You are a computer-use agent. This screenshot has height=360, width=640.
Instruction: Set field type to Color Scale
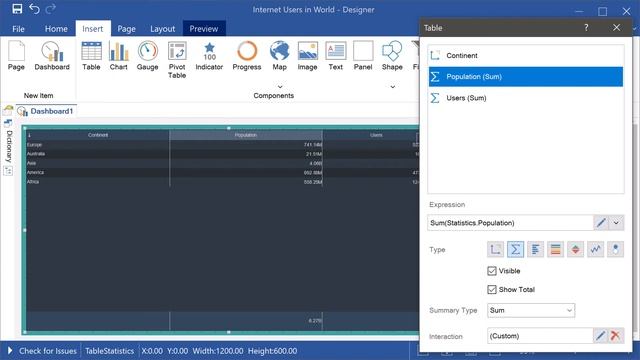click(x=556, y=249)
